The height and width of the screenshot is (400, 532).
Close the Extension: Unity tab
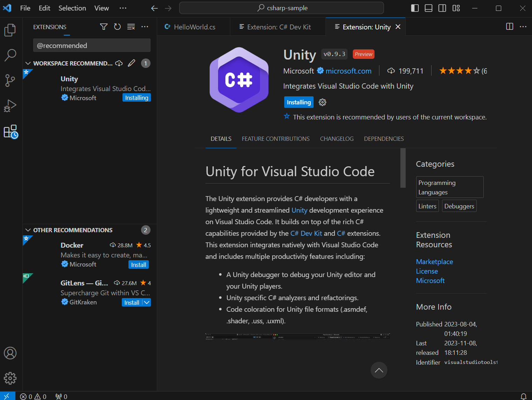398,27
